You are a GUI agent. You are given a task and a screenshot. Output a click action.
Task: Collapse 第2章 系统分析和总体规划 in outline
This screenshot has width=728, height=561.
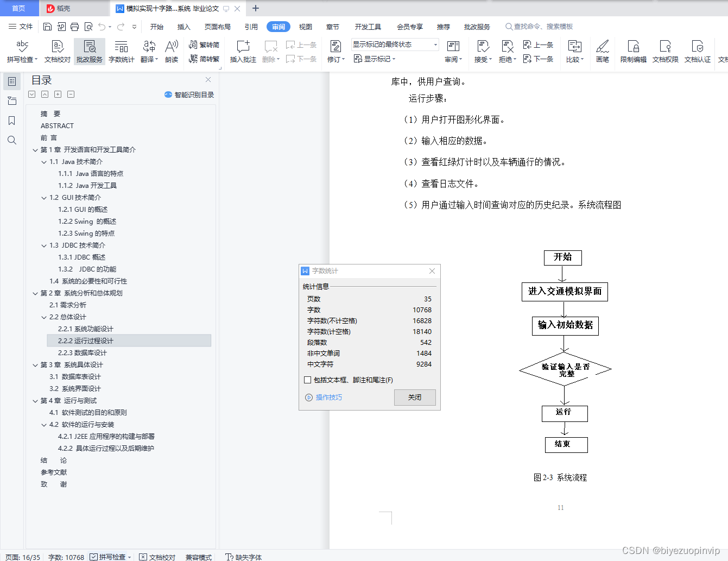pos(36,293)
